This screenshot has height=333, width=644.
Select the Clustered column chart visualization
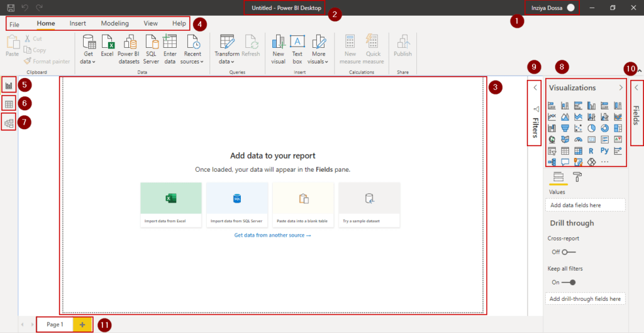point(591,106)
